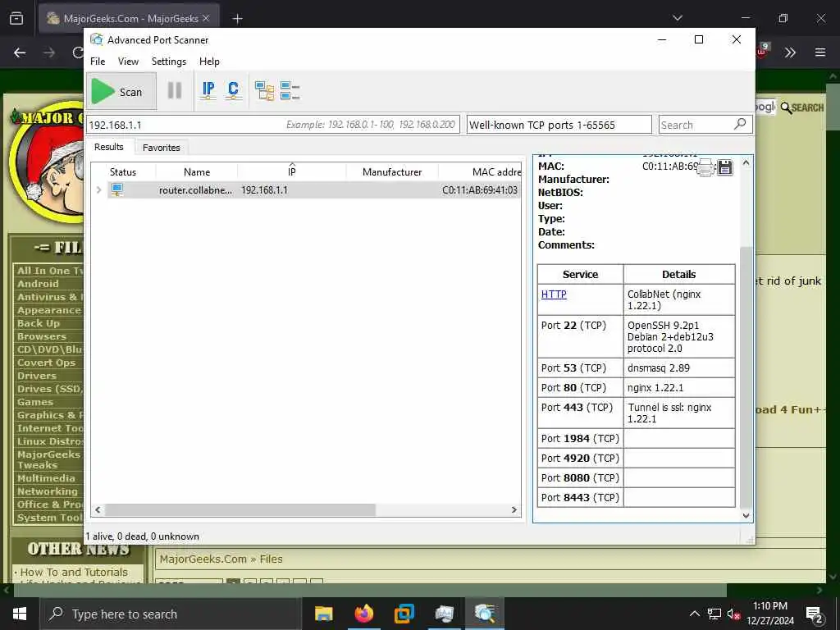Open browser list-all-tabs dropdown arrow

pos(678,18)
